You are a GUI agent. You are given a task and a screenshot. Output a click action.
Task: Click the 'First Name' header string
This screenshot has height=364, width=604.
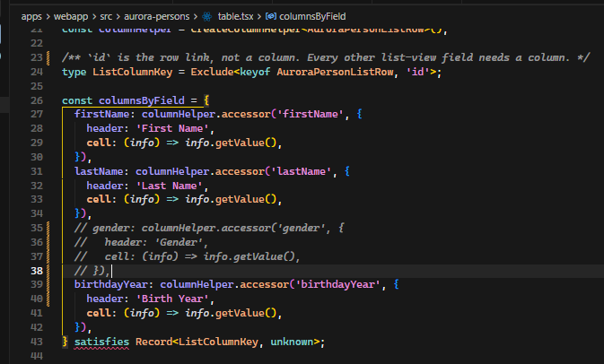tap(172, 128)
